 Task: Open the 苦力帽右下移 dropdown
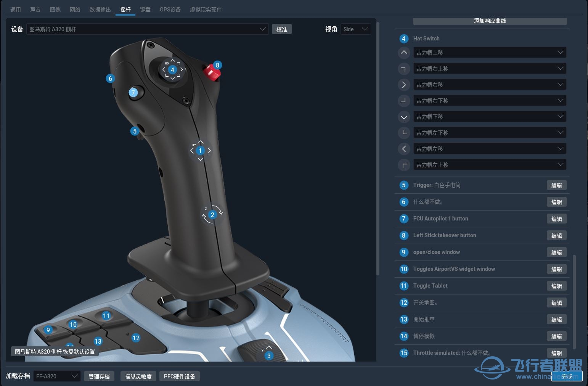pyautogui.click(x=490, y=101)
